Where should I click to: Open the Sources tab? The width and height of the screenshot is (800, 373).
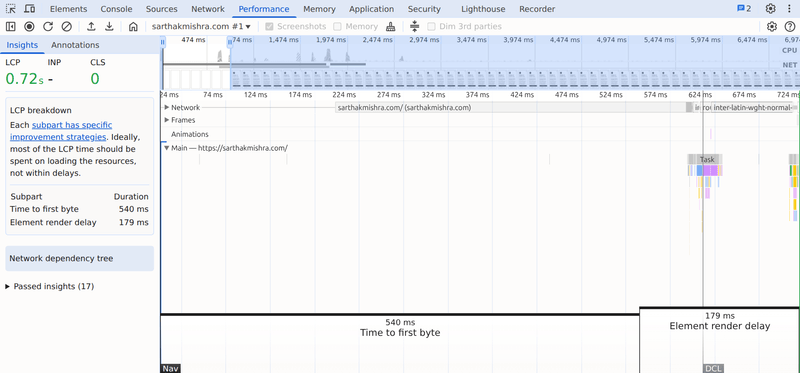pyautogui.click(x=162, y=9)
